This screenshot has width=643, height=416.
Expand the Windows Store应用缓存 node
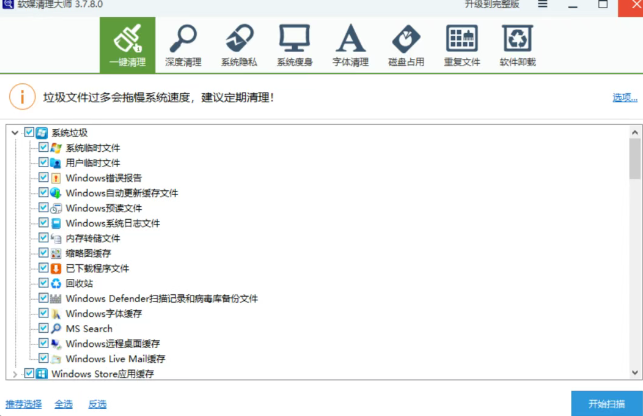point(15,374)
